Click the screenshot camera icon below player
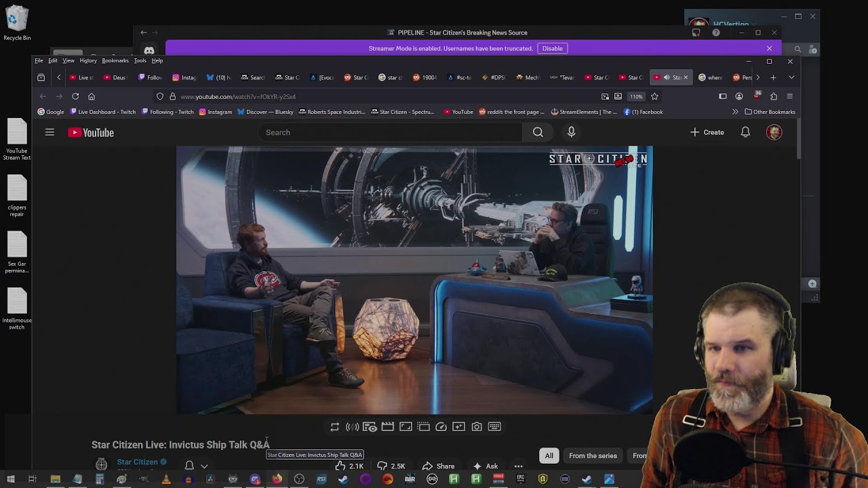This screenshot has width=868, height=488. 477,427
